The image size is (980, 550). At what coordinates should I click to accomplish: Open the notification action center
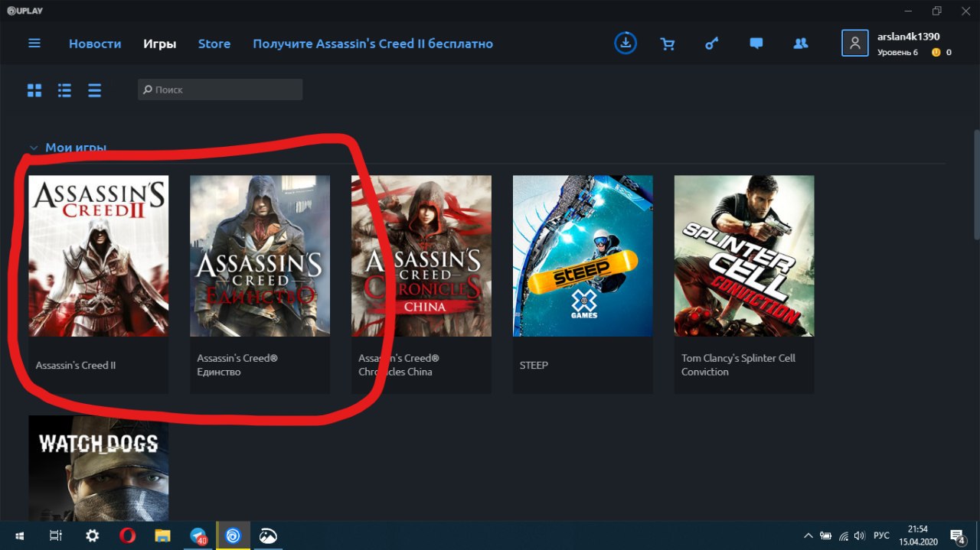click(x=958, y=535)
